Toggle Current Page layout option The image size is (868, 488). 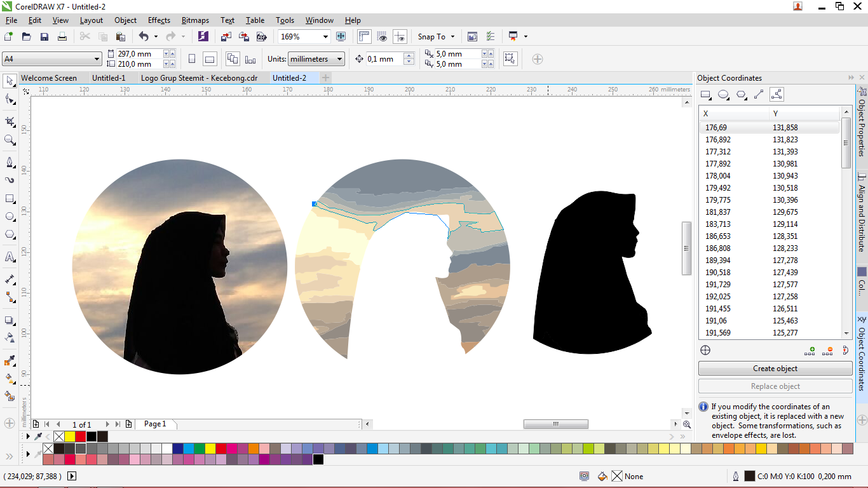[x=250, y=59]
